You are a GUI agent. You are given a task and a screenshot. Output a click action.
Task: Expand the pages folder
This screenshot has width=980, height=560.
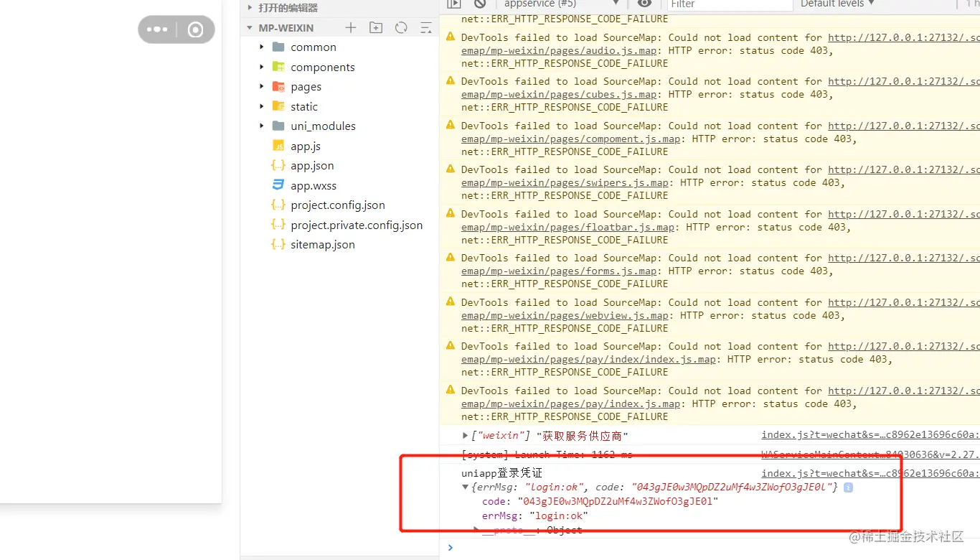click(262, 87)
